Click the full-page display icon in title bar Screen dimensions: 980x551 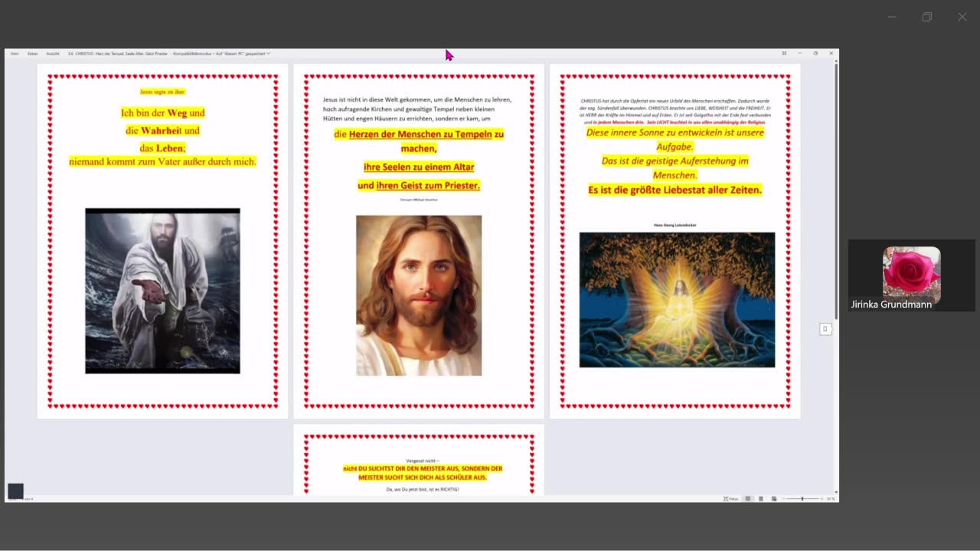pyautogui.click(x=784, y=54)
